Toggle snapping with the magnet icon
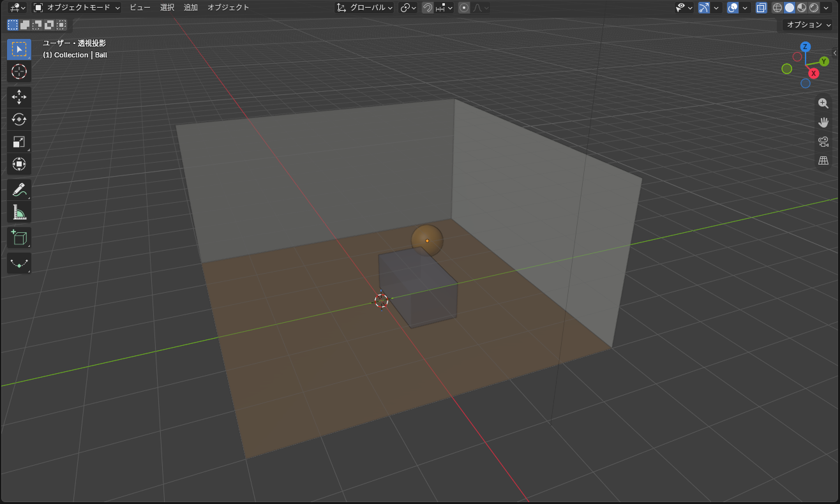 pos(428,8)
